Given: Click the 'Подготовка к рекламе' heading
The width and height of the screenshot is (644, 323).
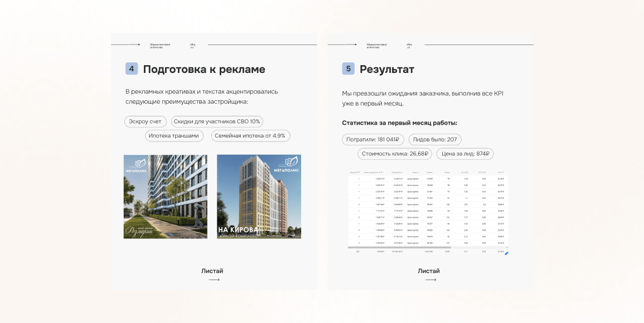Looking at the screenshot, I should coord(204,70).
